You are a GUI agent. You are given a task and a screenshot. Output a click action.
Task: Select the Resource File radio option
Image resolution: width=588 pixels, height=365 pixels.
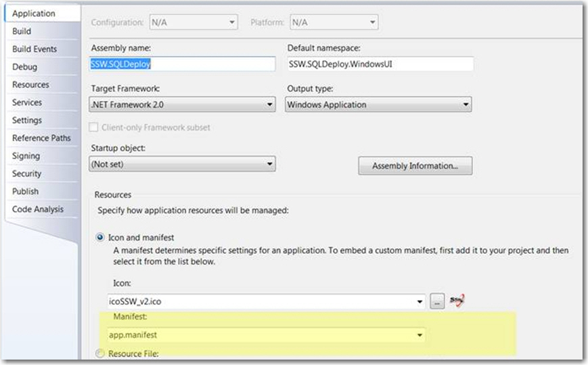coord(101,353)
